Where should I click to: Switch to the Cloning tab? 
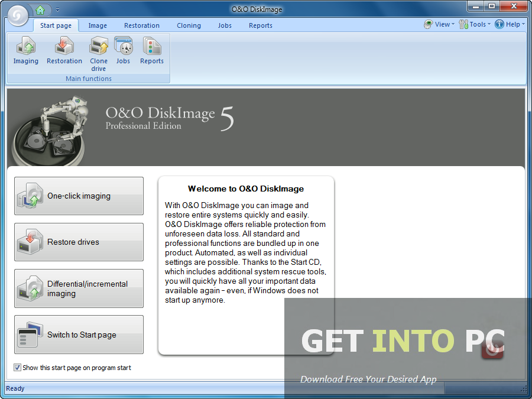pos(189,25)
